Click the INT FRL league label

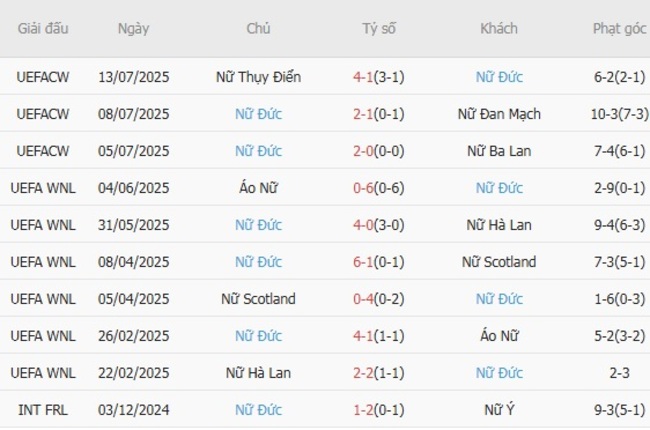point(43,409)
